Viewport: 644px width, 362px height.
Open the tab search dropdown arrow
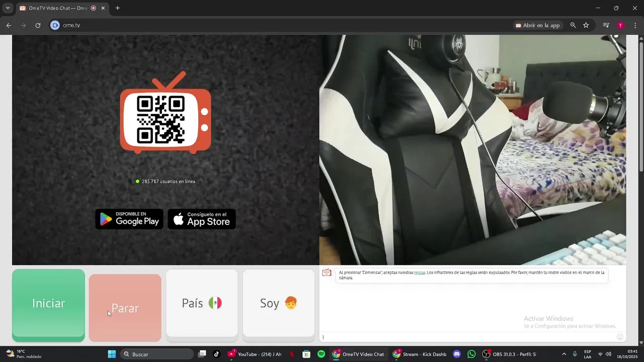(x=8, y=8)
